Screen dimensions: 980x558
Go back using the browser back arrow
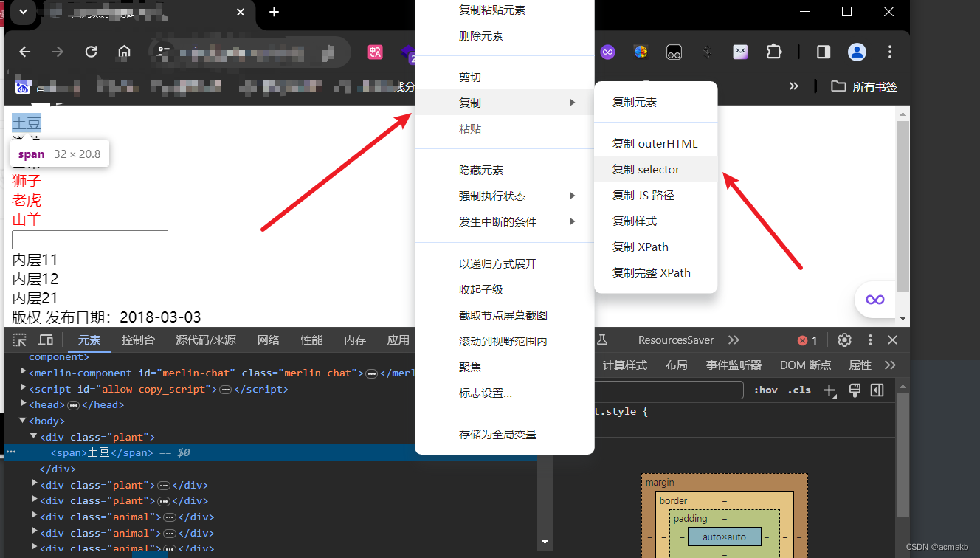point(25,52)
